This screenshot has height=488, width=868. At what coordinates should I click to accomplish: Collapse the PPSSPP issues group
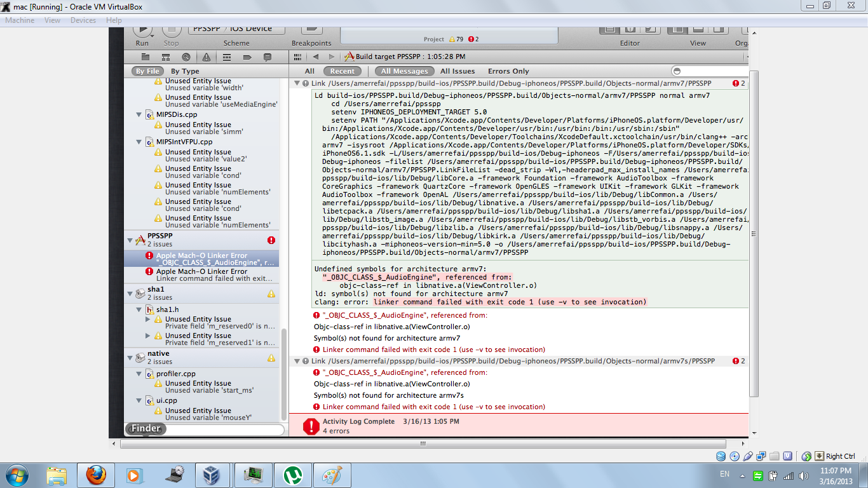[131, 240]
